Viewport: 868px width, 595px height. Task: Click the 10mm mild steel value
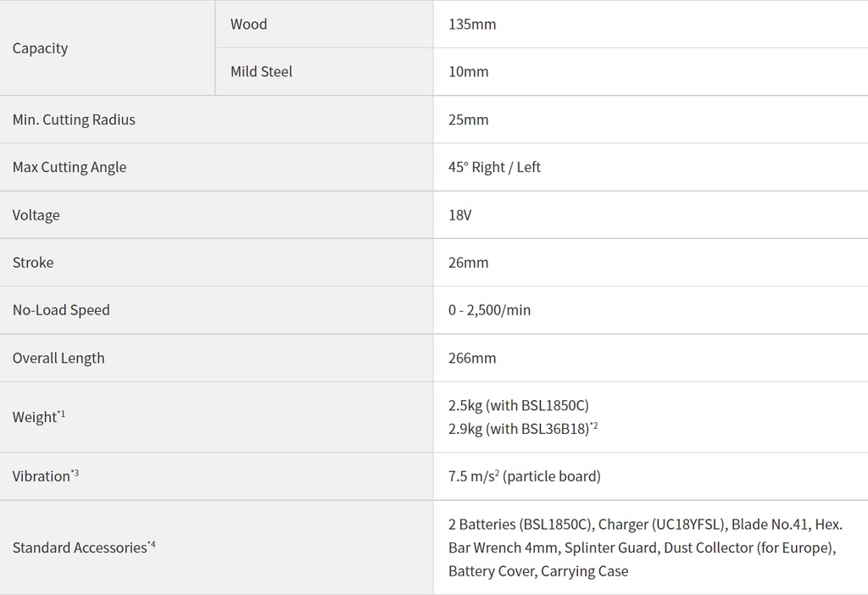coord(468,72)
